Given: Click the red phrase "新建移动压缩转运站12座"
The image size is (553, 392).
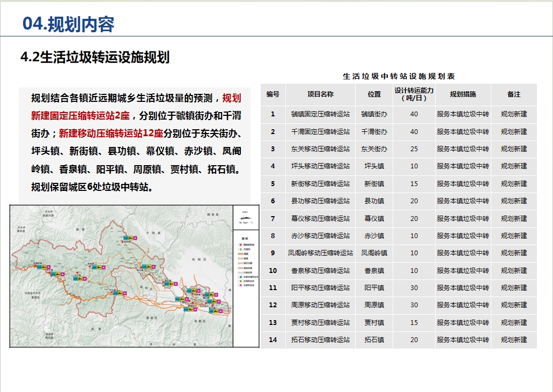Looking at the screenshot, I should [x=111, y=134].
